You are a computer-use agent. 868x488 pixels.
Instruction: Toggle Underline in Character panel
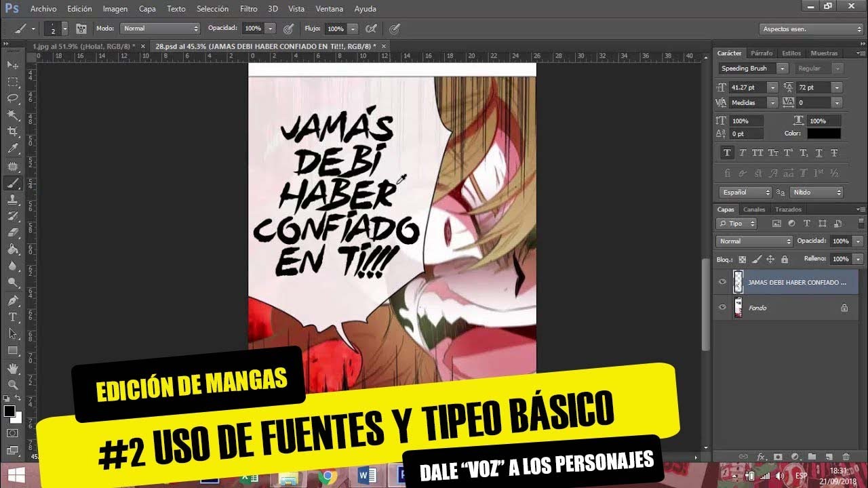pyautogui.click(x=819, y=153)
